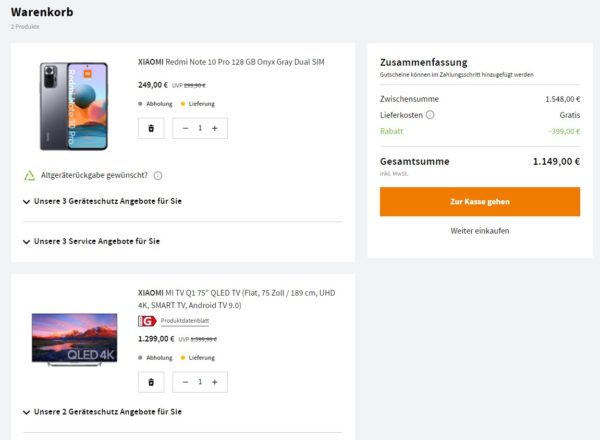The image size is (600, 440).
Task: Delete the Redmi Note 10 Pro item
Action: point(151,128)
